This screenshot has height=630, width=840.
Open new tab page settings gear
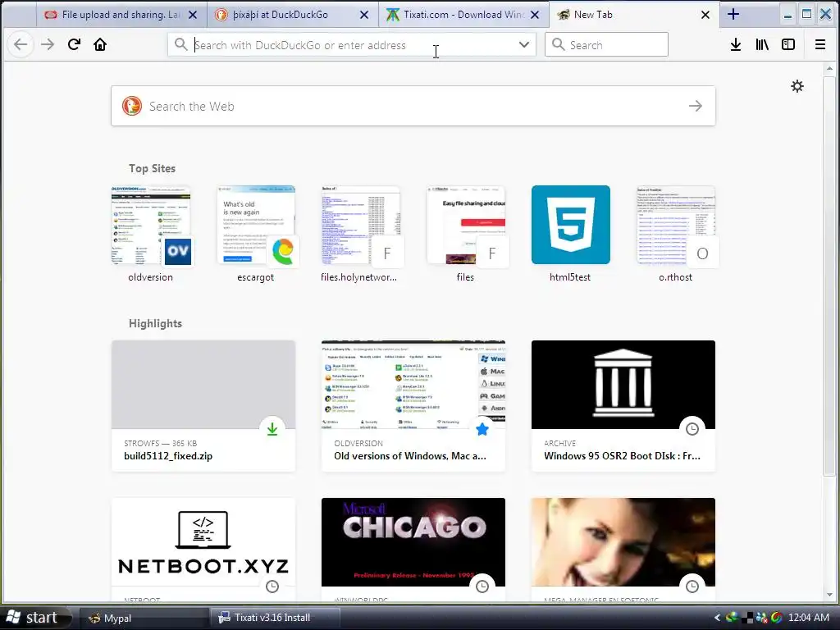tap(797, 86)
